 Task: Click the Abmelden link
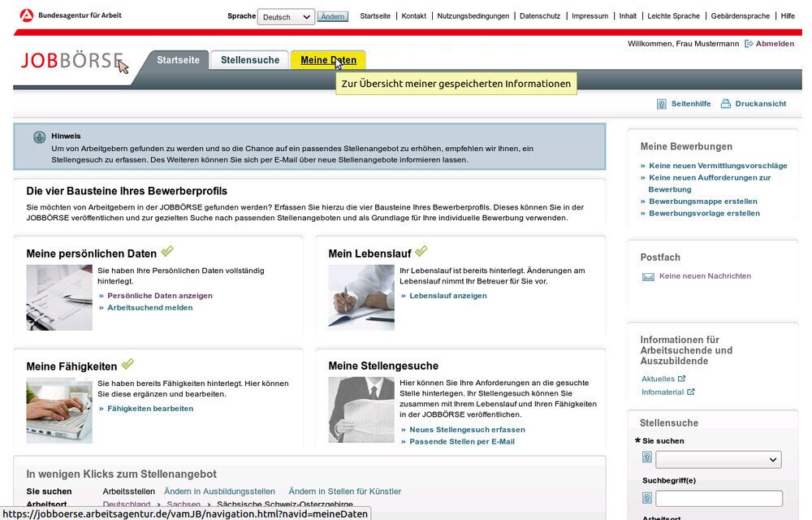click(775, 44)
